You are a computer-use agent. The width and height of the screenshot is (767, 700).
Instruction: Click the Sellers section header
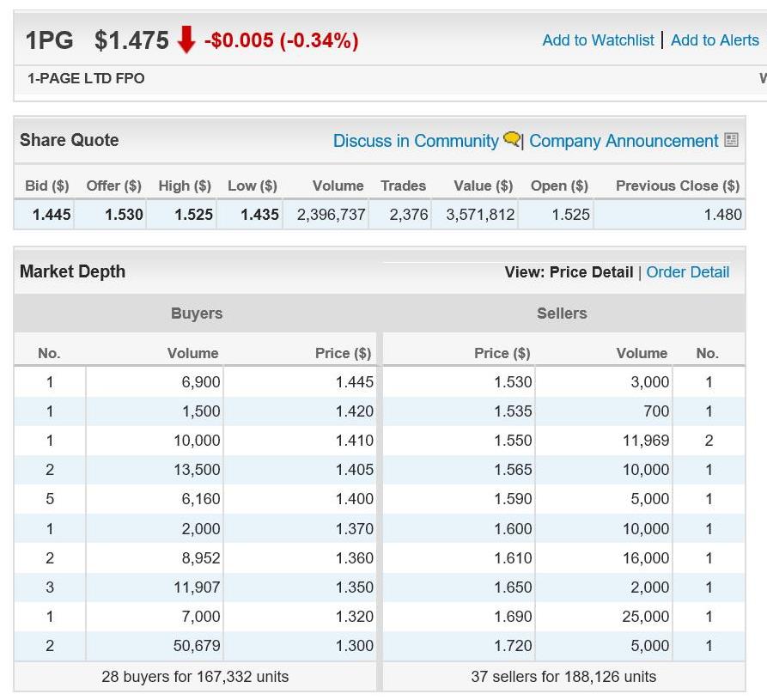562,313
